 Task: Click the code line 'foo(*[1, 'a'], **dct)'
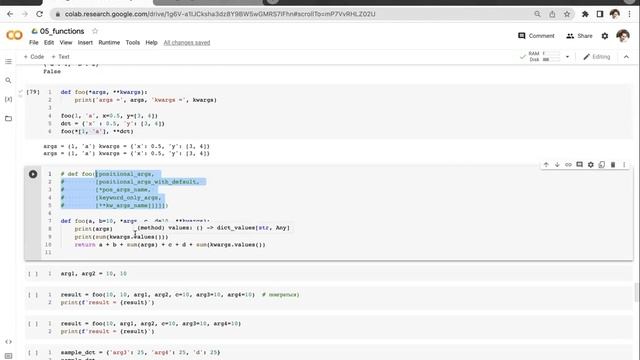pos(97,131)
